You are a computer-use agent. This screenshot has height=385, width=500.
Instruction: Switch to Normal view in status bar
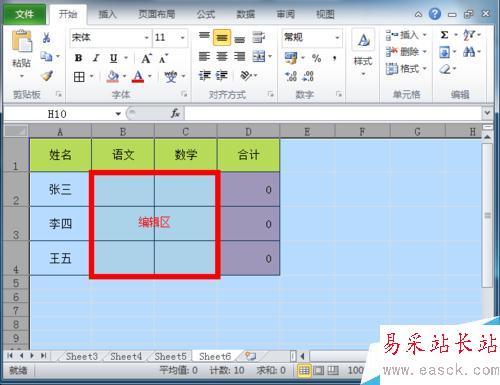coord(304,371)
